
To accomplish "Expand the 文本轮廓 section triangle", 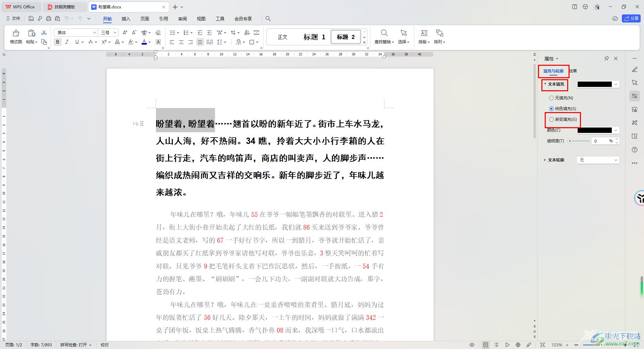I will pos(545,160).
